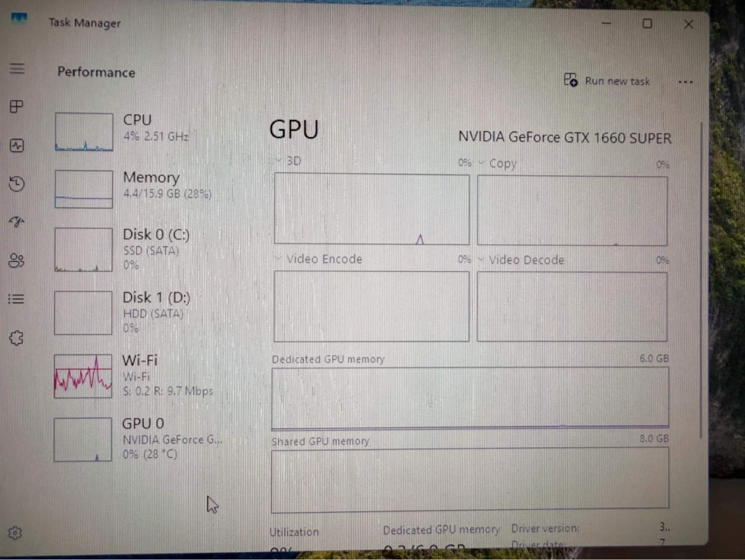
Task: Open the App history page icon
Action: pos(17,184)
